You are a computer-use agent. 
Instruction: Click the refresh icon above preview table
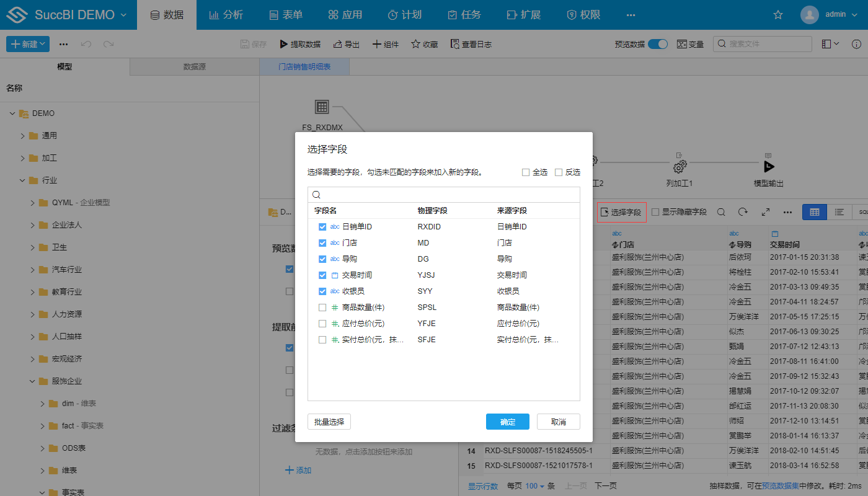click(743, 211)
